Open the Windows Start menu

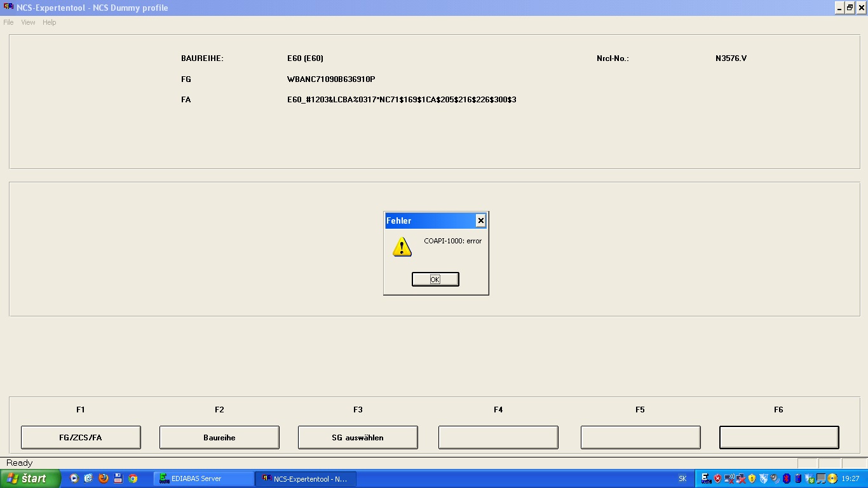(30, 478)
